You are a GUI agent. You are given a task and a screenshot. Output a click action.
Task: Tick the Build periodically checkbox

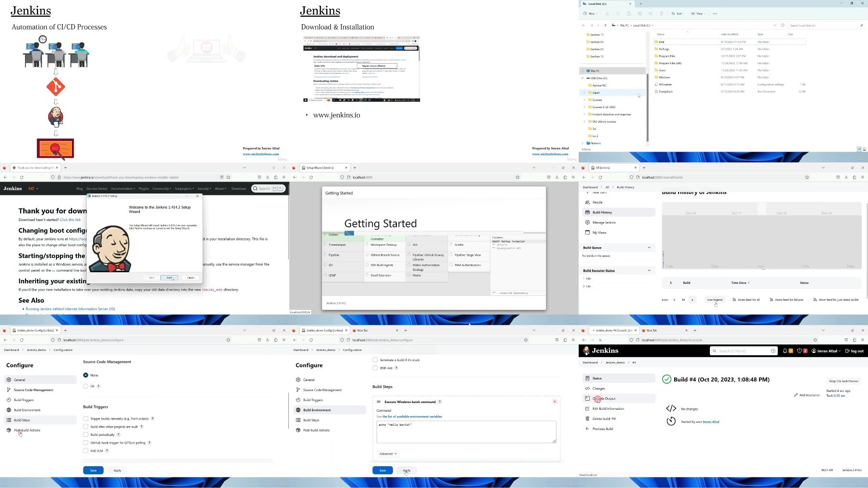pos(86,434)
